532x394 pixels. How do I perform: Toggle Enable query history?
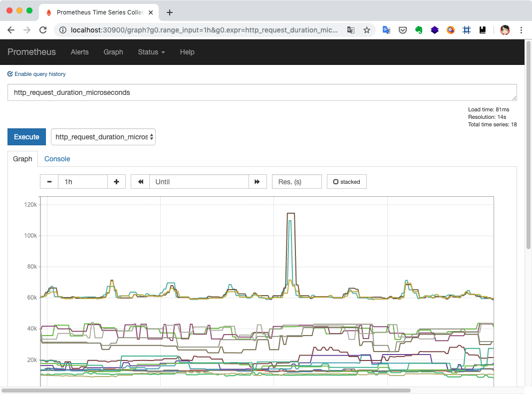pyautogui.click(x=36, y=74)
